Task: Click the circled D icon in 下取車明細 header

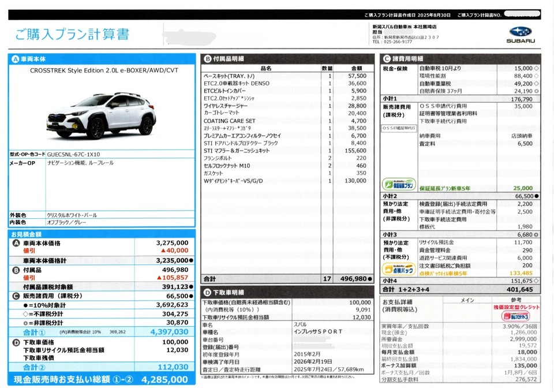Action: point(207,292)
